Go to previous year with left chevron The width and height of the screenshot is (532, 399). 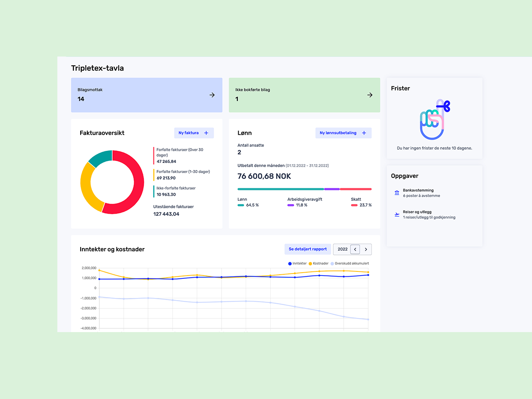[355, 249]
